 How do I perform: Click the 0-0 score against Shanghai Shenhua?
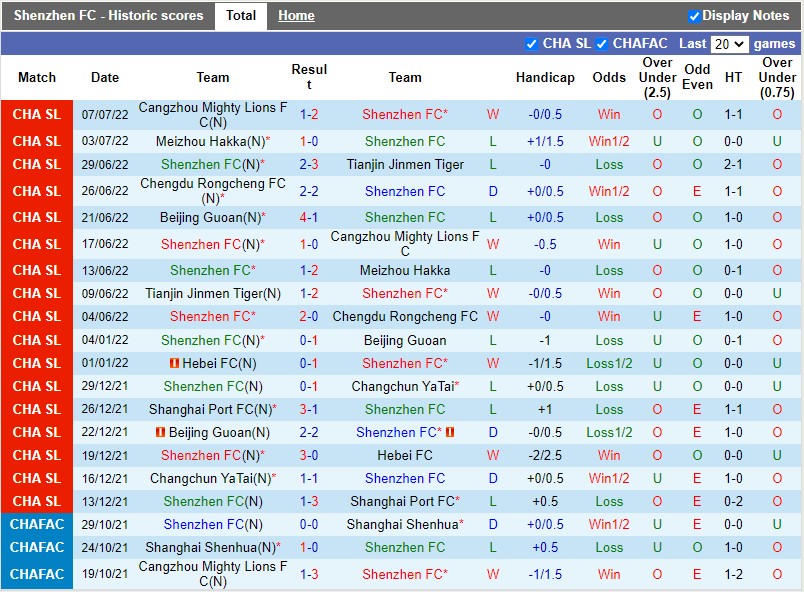309,524
